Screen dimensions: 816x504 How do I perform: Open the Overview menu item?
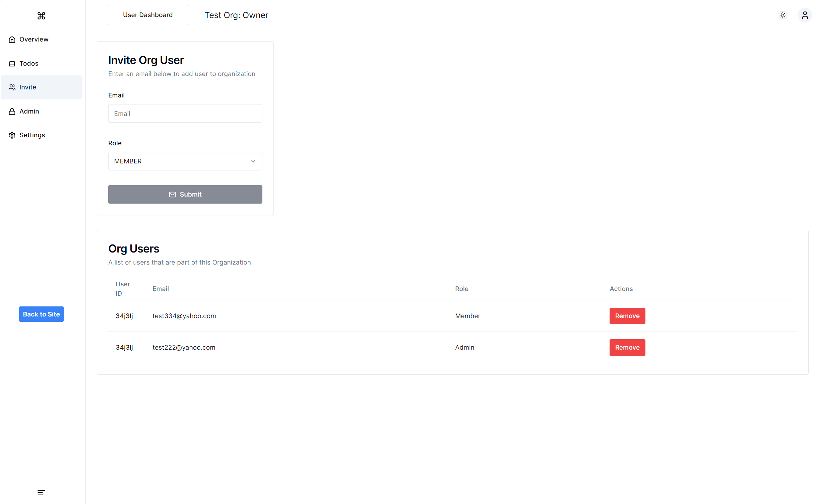click(x=34, y=40)
